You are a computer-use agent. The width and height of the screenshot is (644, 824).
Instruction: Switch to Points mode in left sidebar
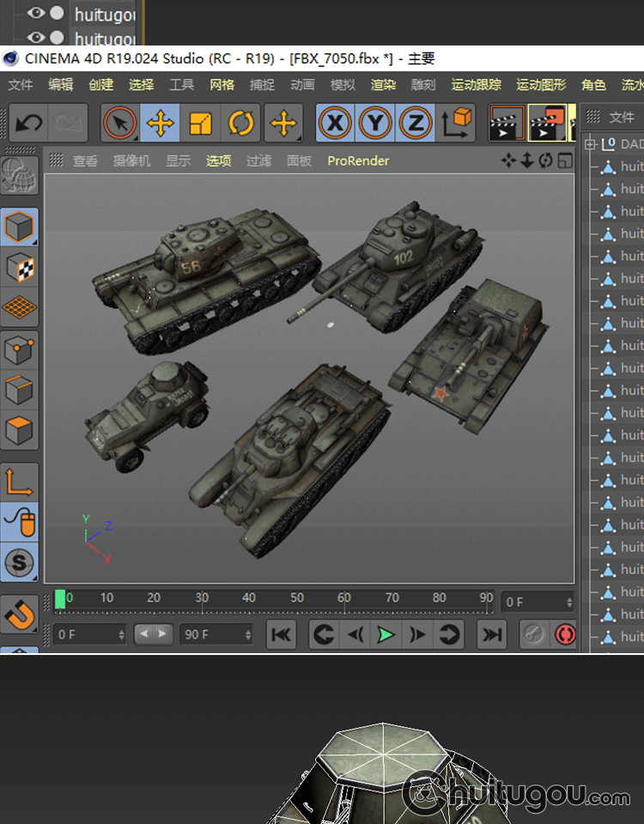(20, 349)
